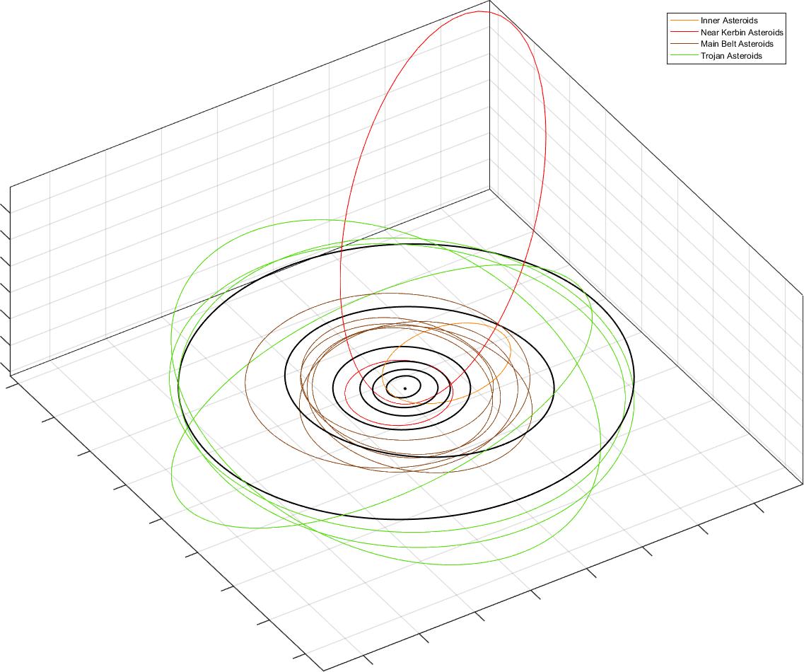Click the 'Trojan Asteroids' legend label
The width and height of the screenshot is (804, 672).
(731, 56)
